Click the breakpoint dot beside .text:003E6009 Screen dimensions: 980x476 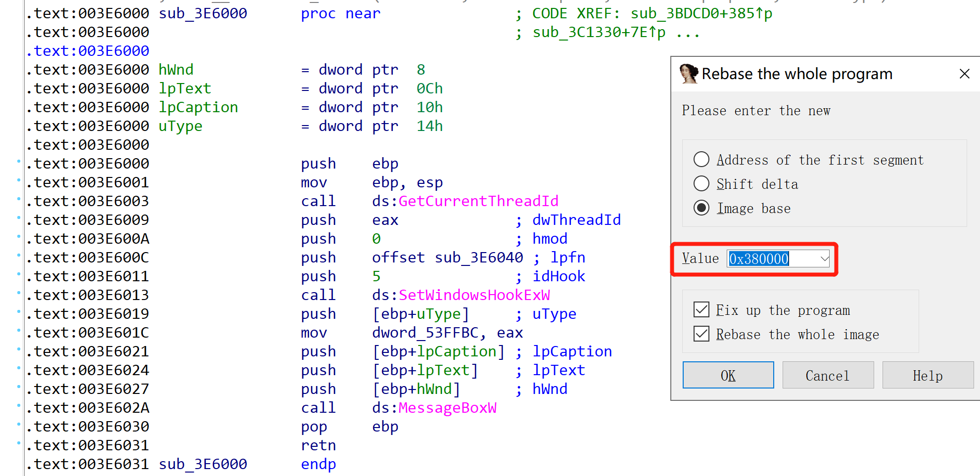coord(19,217)
